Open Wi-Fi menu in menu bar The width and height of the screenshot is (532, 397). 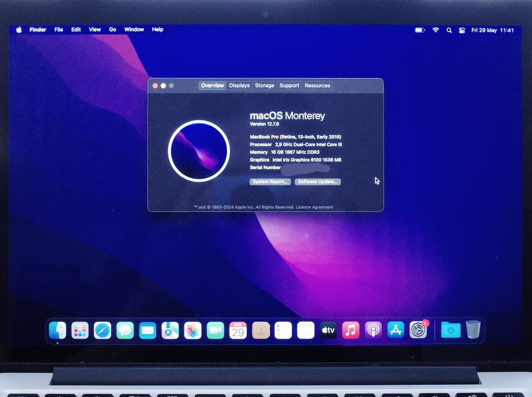coord(436,30)
